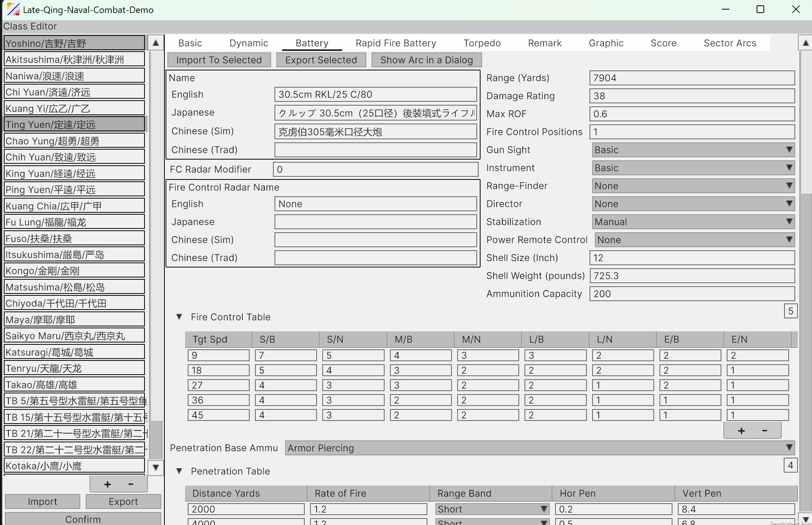
Task: Click the − icon to remove a fire control row
Action: tap(764, 430)
